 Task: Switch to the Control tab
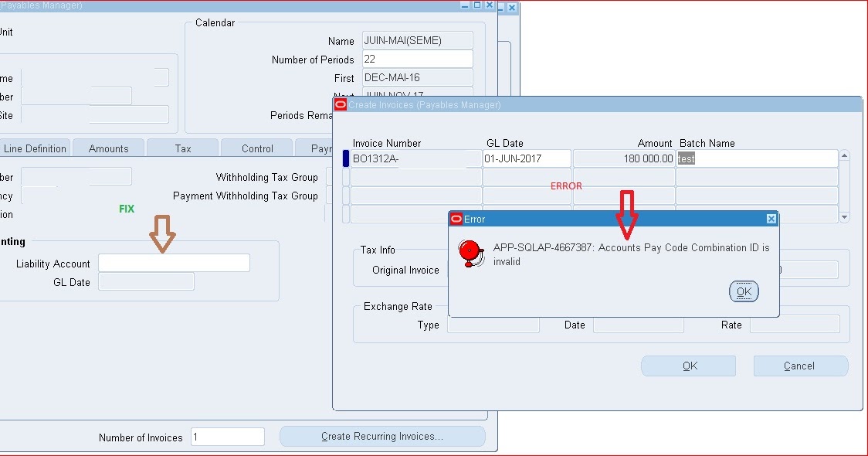pos(256,148)
